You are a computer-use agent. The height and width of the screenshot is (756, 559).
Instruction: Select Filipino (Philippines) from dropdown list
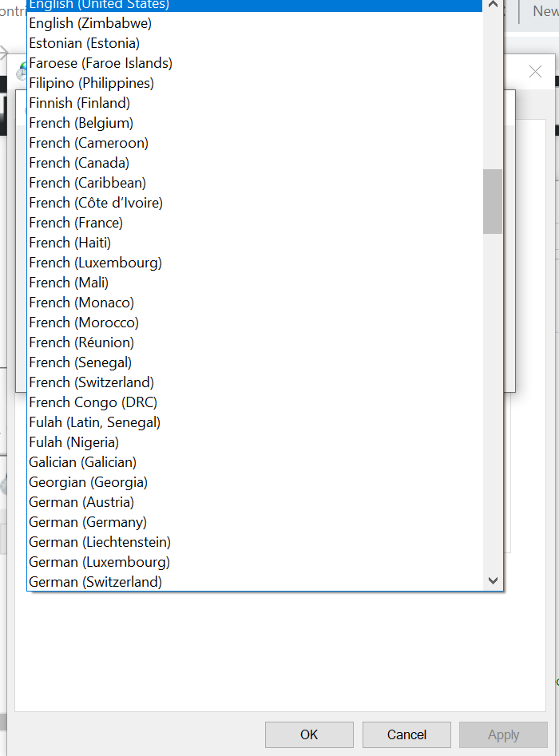click(x=91, y=83)
